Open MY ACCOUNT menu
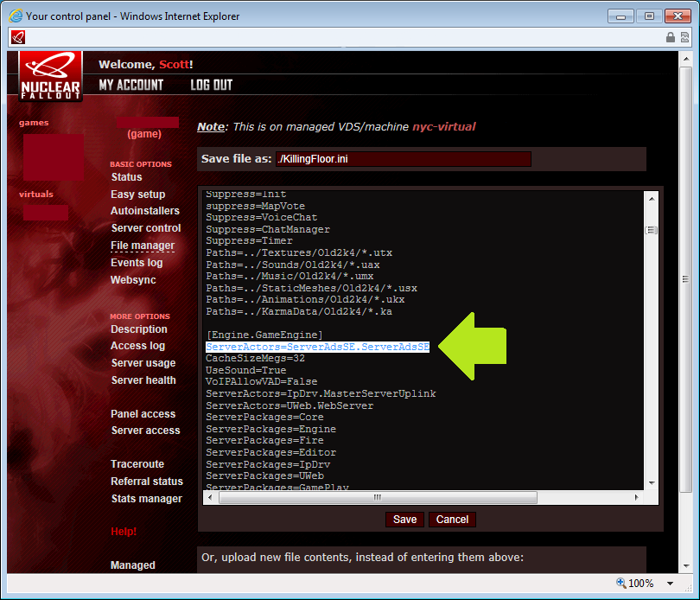Image resolution: width=700 pixels, height=600 pixels. (x=130, y=85)
